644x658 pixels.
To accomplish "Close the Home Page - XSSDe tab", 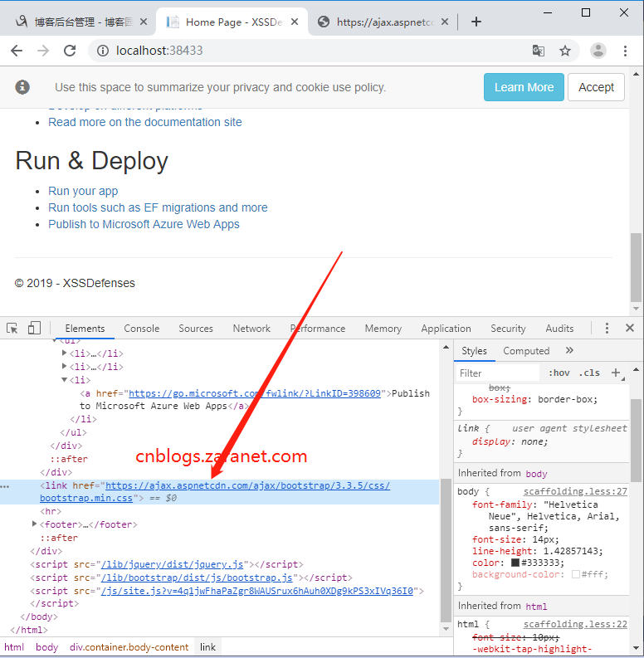I will pyautogui.click(x=295, y=22).
